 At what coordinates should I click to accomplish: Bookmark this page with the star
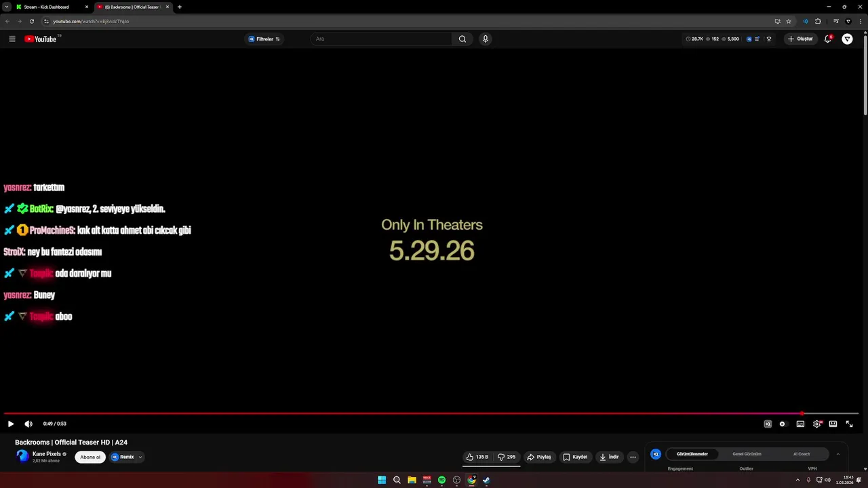tap(789, 21)
